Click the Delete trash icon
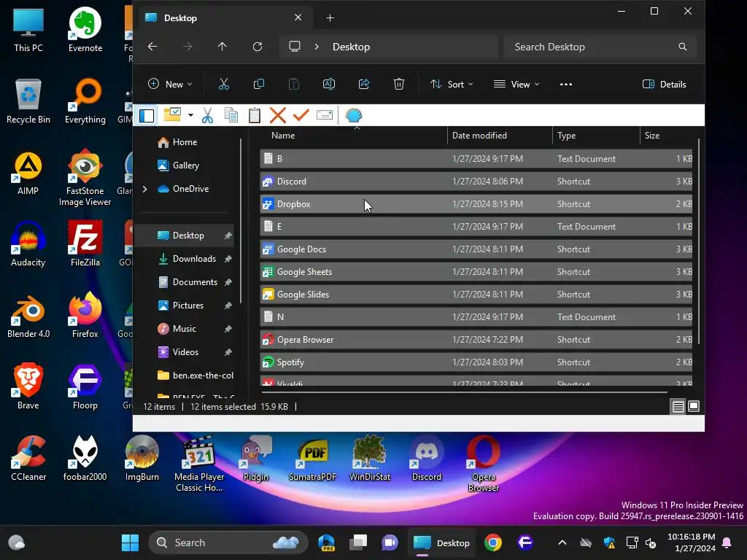This screenshot has width=747, height=560. [x=399, y=85]
